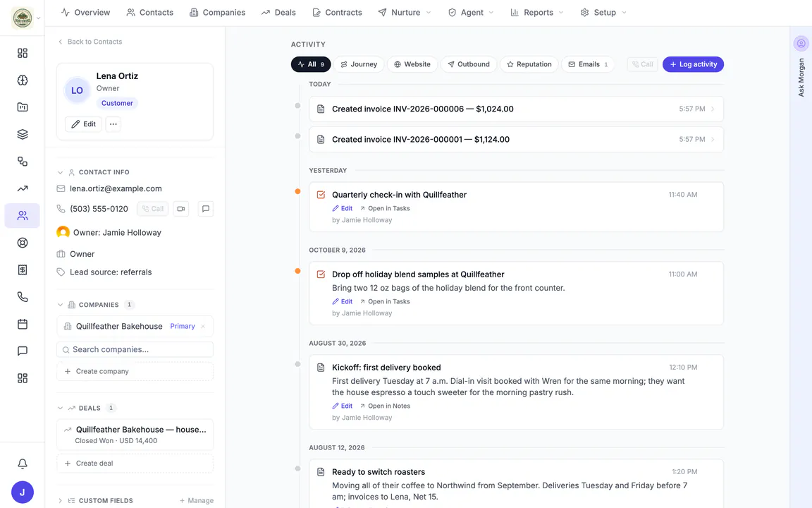Viewport: 812px width, 508px height.
Task: Open the message icon beside the phone number
Action: (x=206, y=209)
